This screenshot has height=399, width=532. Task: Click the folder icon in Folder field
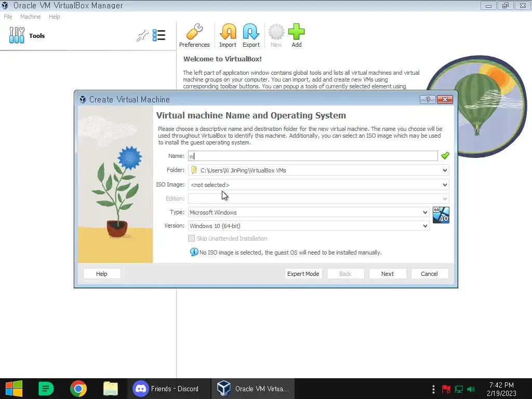click(x=194, y=170)
